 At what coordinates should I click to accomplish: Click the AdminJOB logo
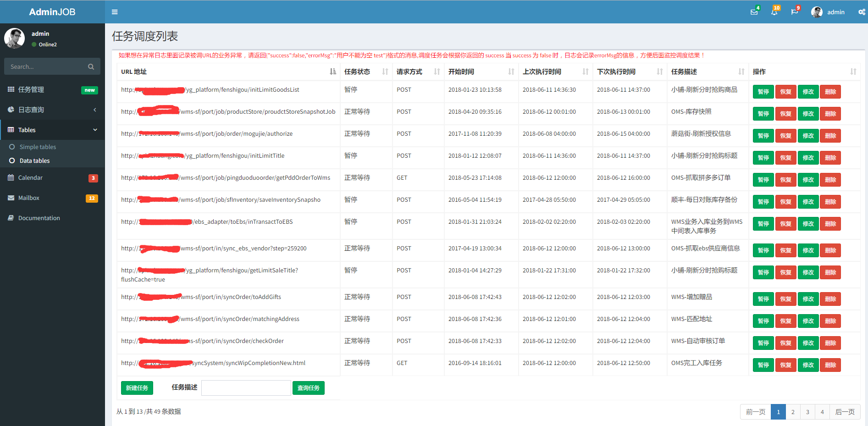coord(52,12)
